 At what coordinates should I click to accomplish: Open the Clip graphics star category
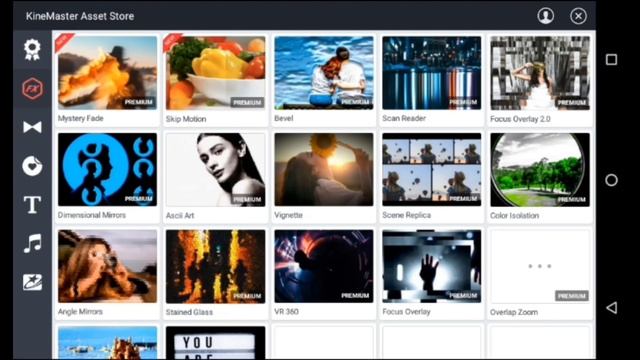[x=32, y=282]
